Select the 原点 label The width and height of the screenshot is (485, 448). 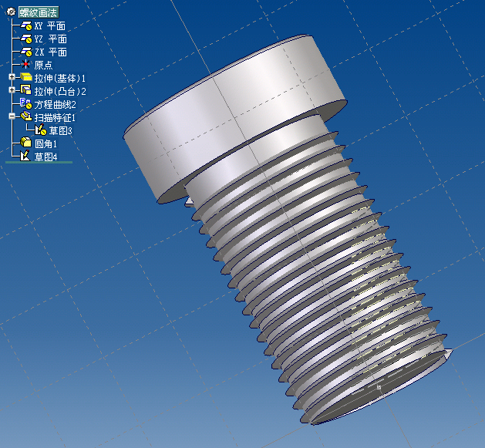pyautogui.click(x=43, y=65)
